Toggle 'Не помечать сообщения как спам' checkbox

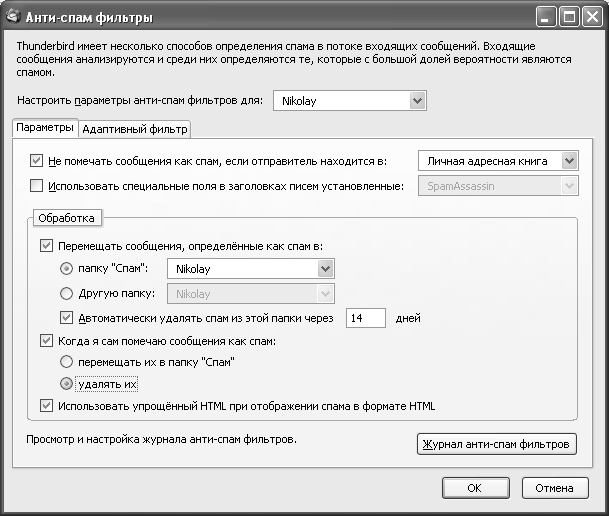click(x=38, y=160)
